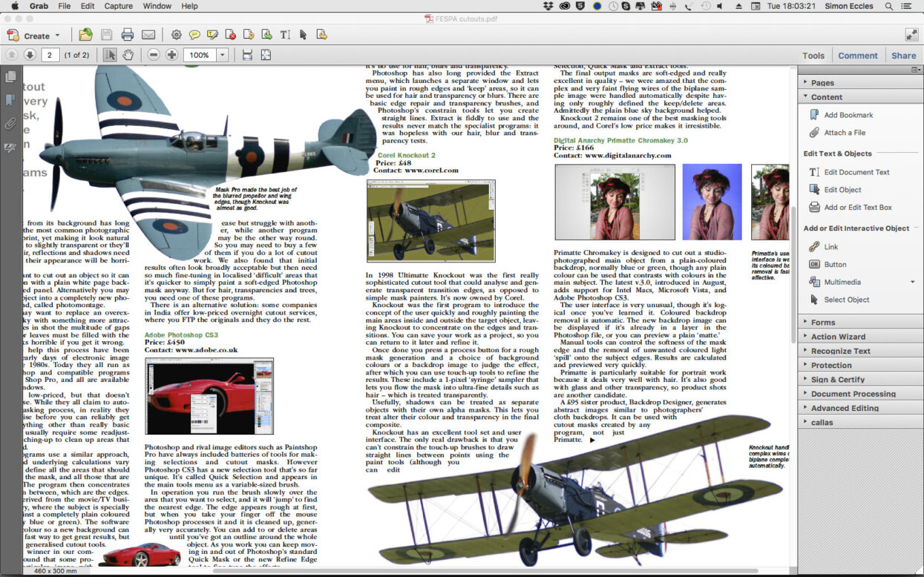
Task: Expand the Multimedia dropdown arrow
Action: pyautogui.click(x=912, y=282)
